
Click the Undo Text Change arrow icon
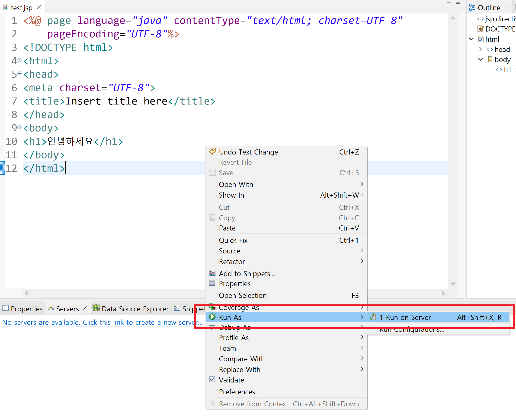(212, 152)
